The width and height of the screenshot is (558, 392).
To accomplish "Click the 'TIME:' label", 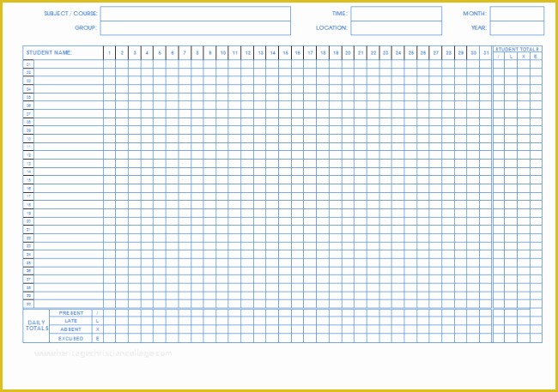I will 340,14.
